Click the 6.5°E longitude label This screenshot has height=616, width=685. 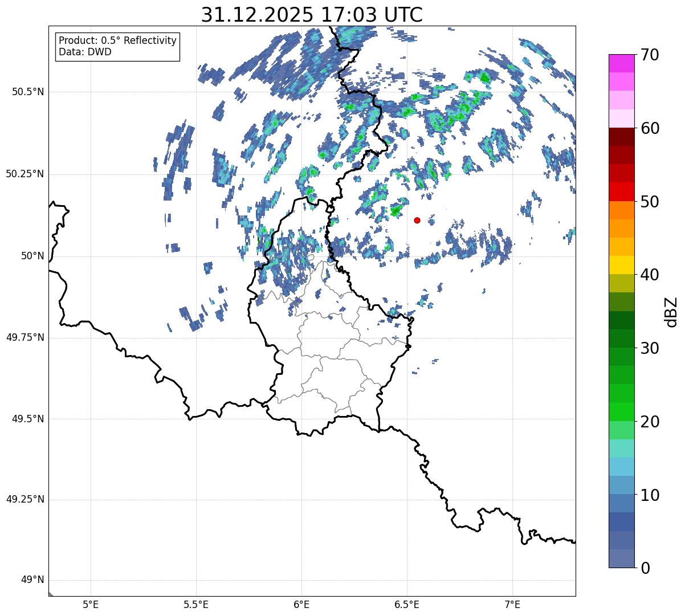pos(407,605)
